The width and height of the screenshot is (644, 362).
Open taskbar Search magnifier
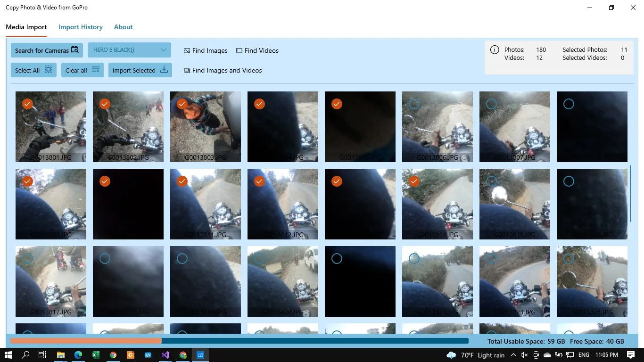[x=25, y=355]
